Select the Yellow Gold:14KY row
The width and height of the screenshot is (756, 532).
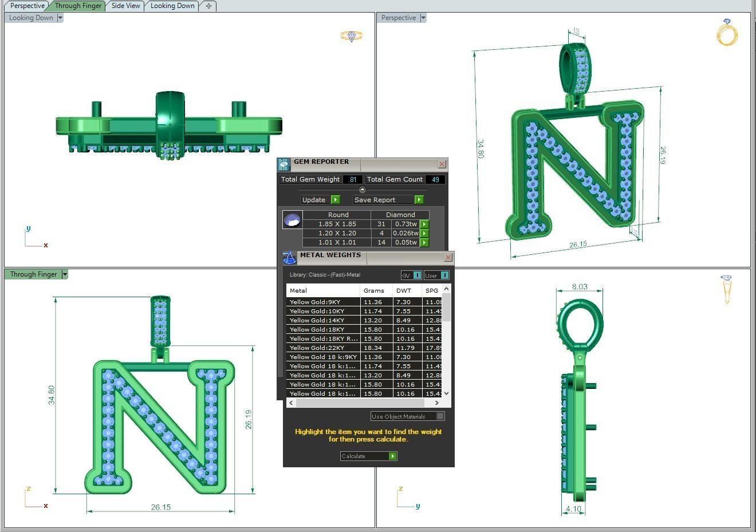(364, 320)
